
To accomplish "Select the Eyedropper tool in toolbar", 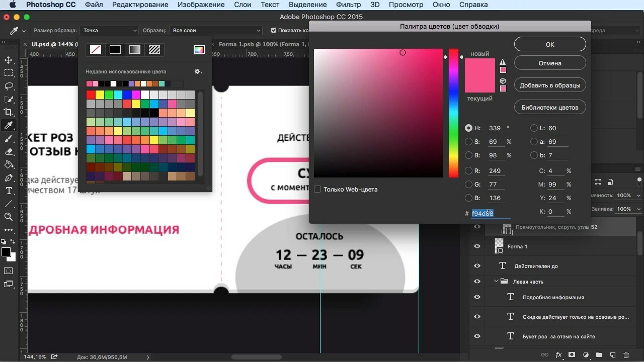I will coord(9,125).
